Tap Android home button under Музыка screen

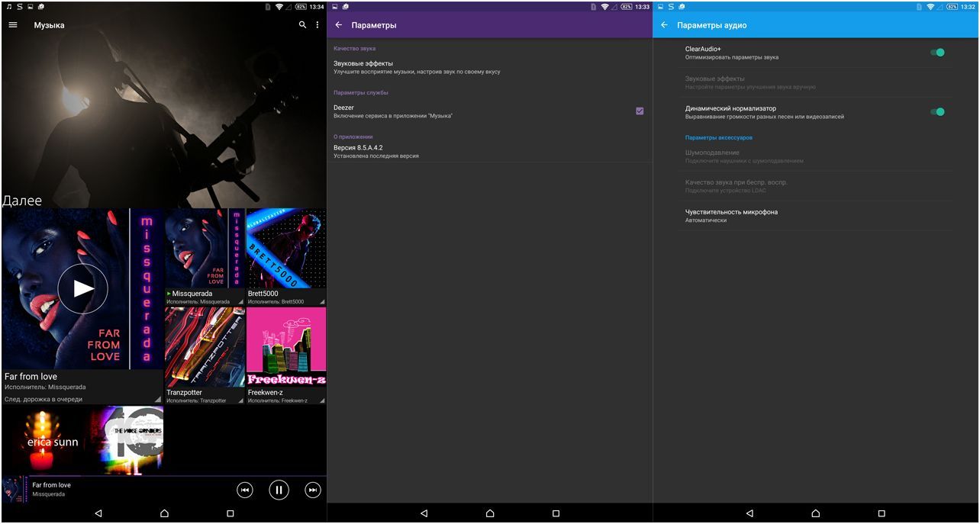pyautogui.click(x=164, y=513)
